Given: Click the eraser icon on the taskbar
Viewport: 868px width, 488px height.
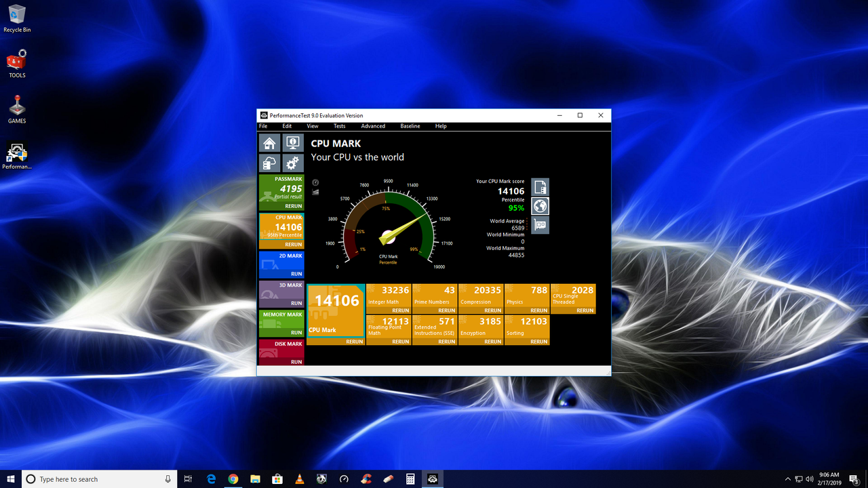Looking at the screenshot, I should coord(388,479).
